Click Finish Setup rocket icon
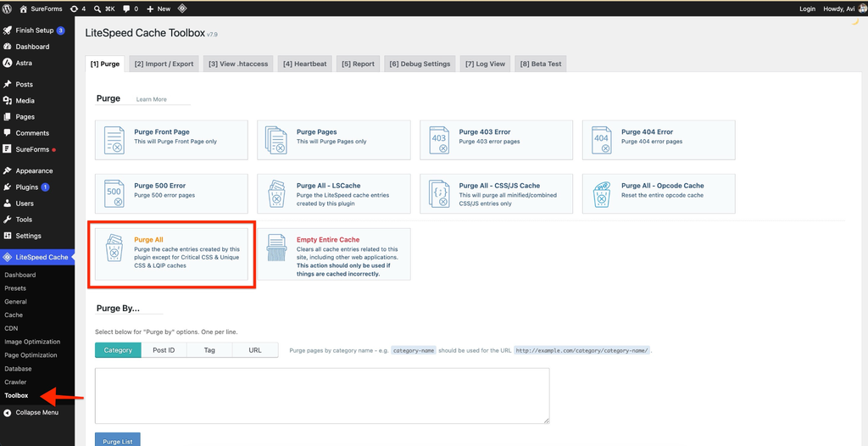This screenshot has height=446, width=868. (7, 31)
